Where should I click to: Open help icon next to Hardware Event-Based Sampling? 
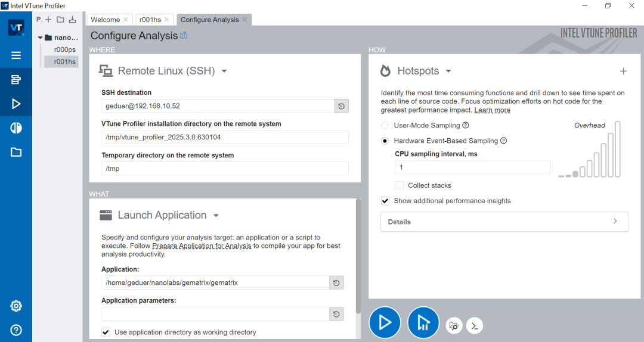click(503, 141)
